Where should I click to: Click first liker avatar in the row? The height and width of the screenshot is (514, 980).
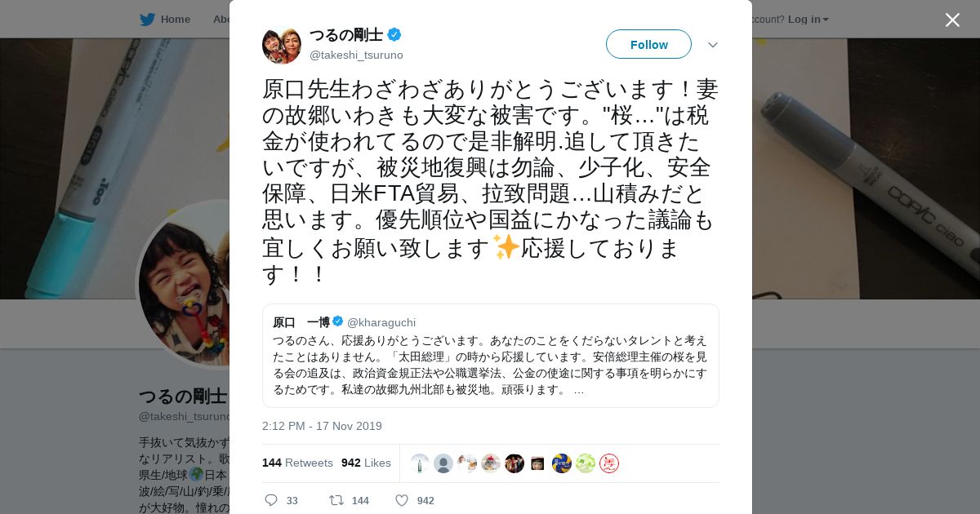(420, 463)
